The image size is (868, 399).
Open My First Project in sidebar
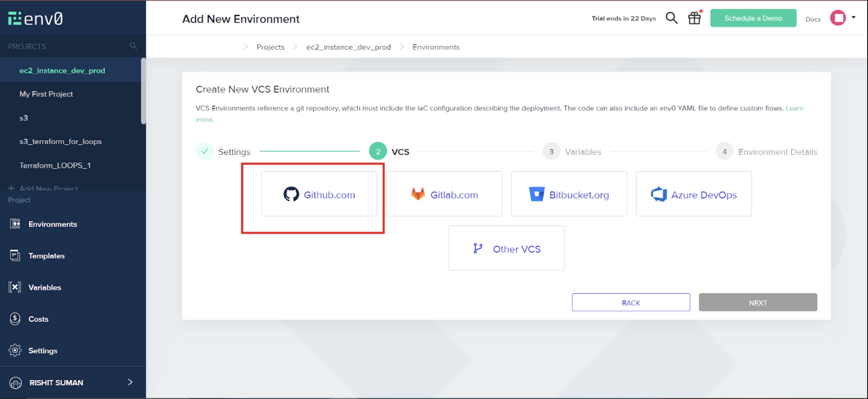coord(46,94)
